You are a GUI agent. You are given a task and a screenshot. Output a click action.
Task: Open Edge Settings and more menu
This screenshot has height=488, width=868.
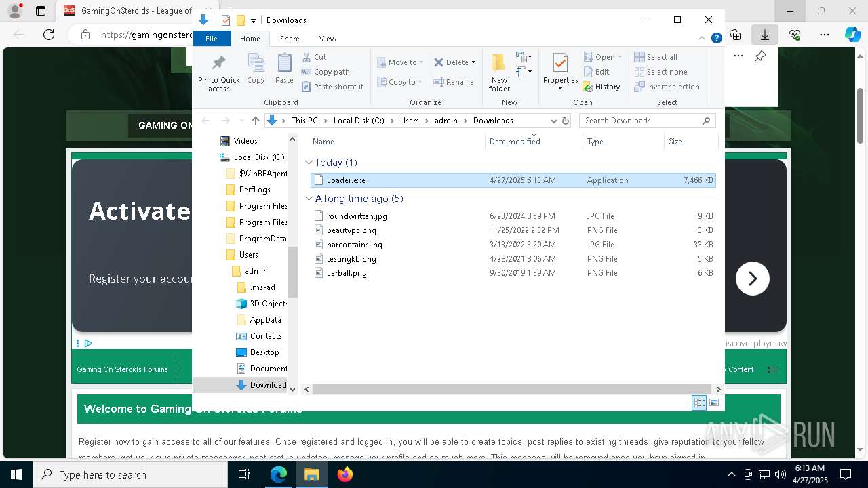(x=825, y=35)
